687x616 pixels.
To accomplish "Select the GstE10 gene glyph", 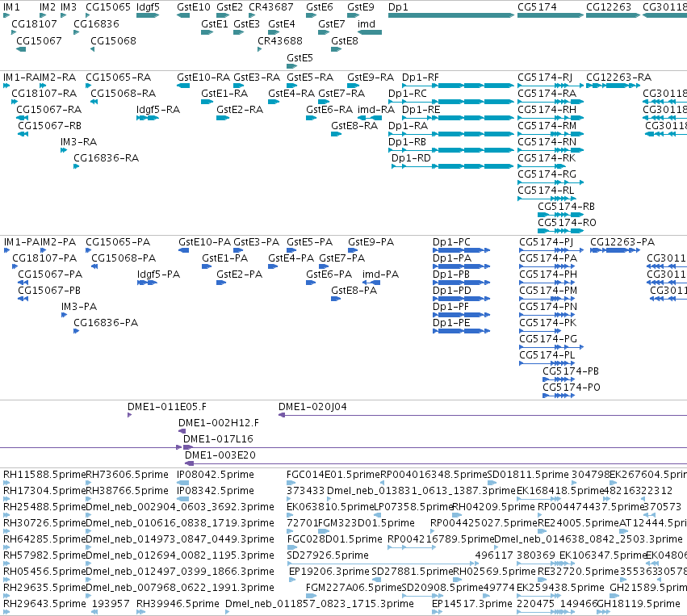I will pos(183,15).
